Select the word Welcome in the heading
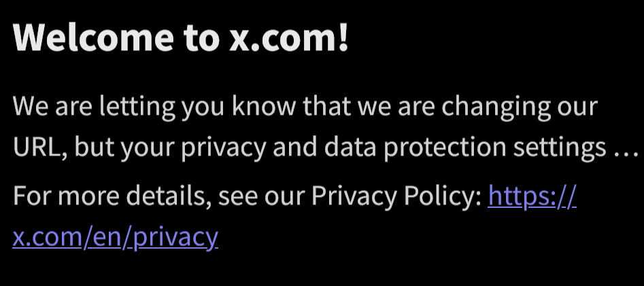The width and height of the screenshot is (644, 286). click(x=93, y=37)
